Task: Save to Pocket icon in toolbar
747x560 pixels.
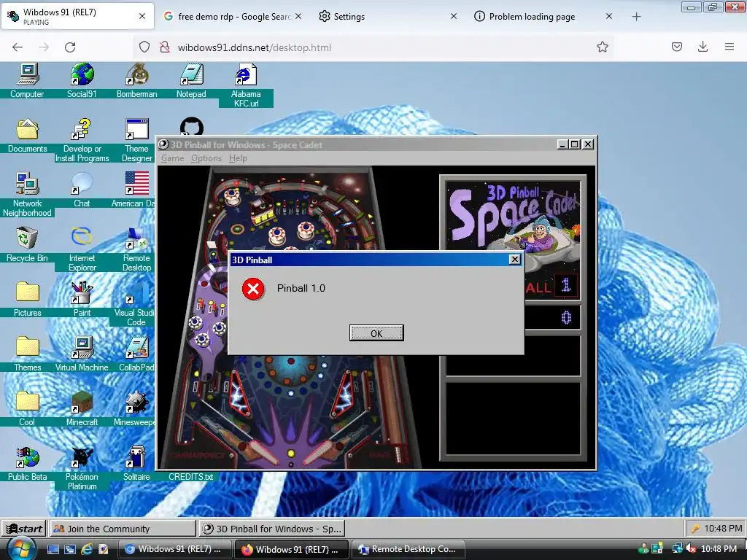Action: [677, 47]
